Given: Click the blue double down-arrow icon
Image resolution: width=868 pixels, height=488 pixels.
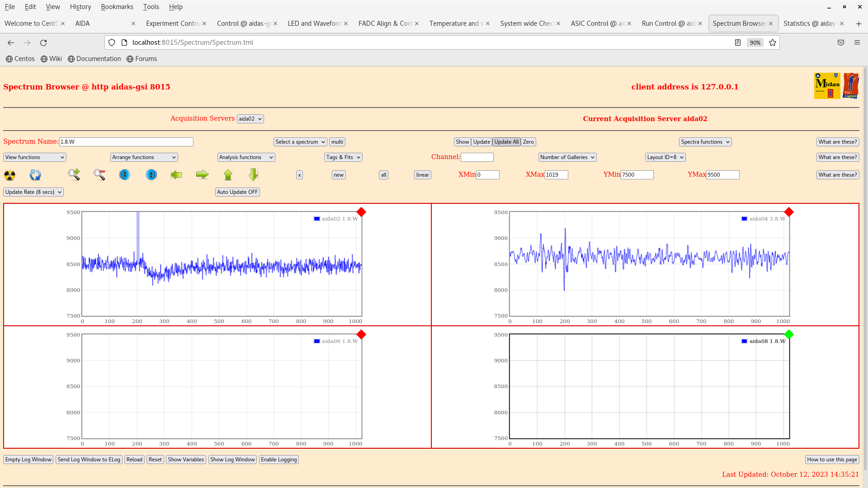Looking at the screenshot, I should pyautogui.click(x=125, y=175).
